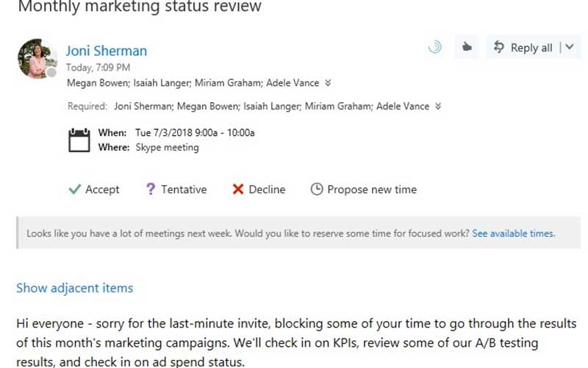Click the red Decline X icon

pyautogui.click(x=237, y=190)
